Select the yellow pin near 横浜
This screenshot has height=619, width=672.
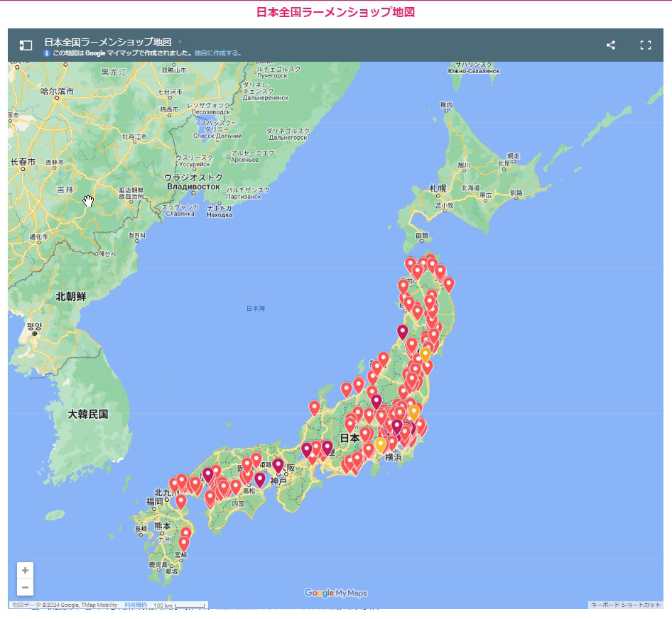coord(381,444)
